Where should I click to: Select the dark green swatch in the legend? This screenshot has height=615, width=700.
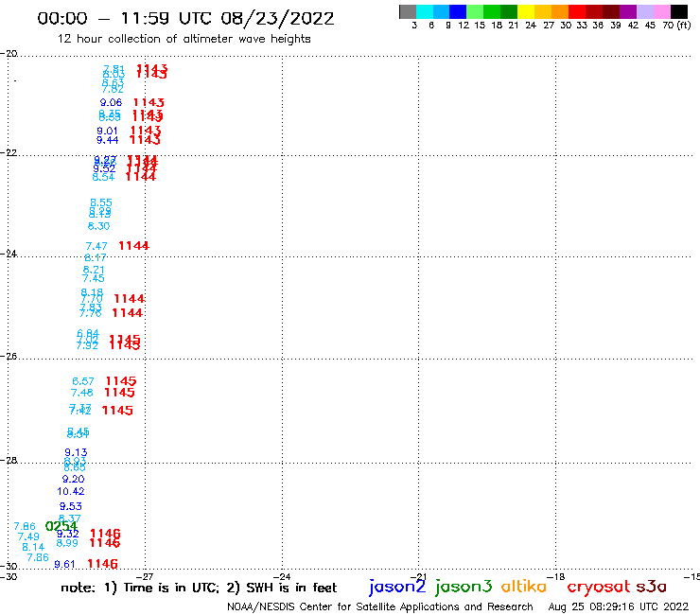(x=509, y=11)
